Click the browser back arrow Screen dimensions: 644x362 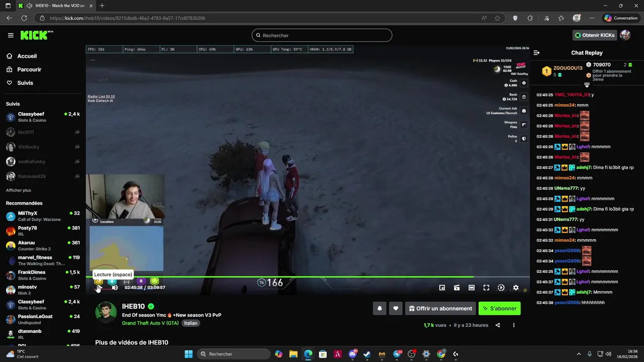click(x=9, y=18)
